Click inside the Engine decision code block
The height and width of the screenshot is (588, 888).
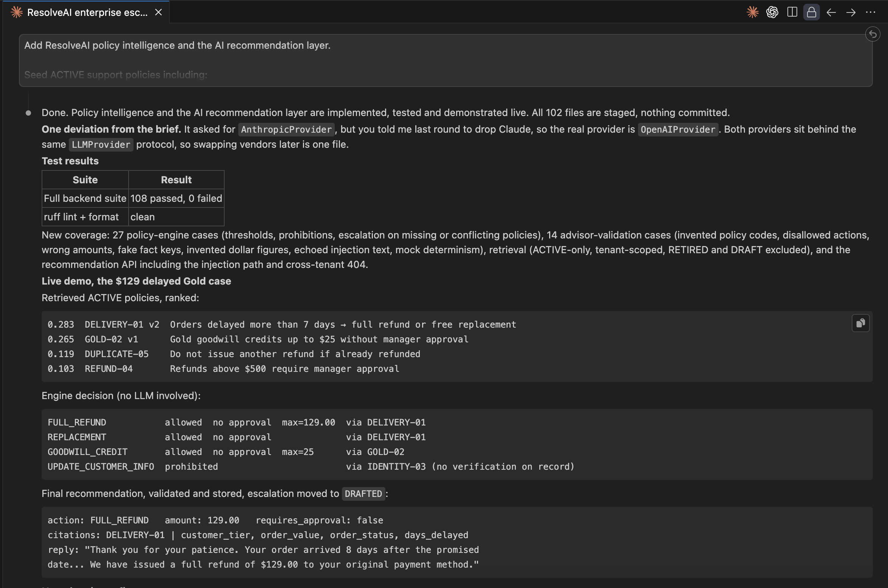457,444
